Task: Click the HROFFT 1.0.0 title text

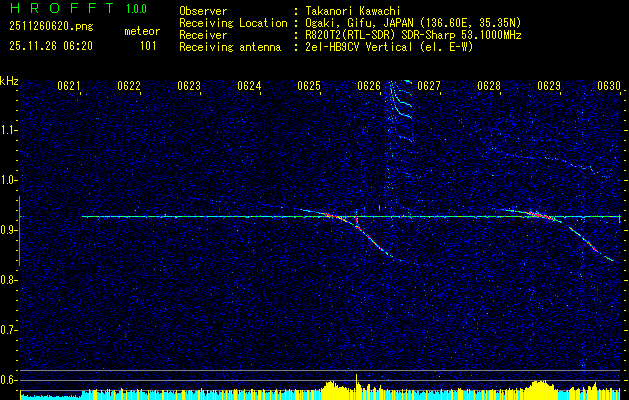Action: (78, 8)
